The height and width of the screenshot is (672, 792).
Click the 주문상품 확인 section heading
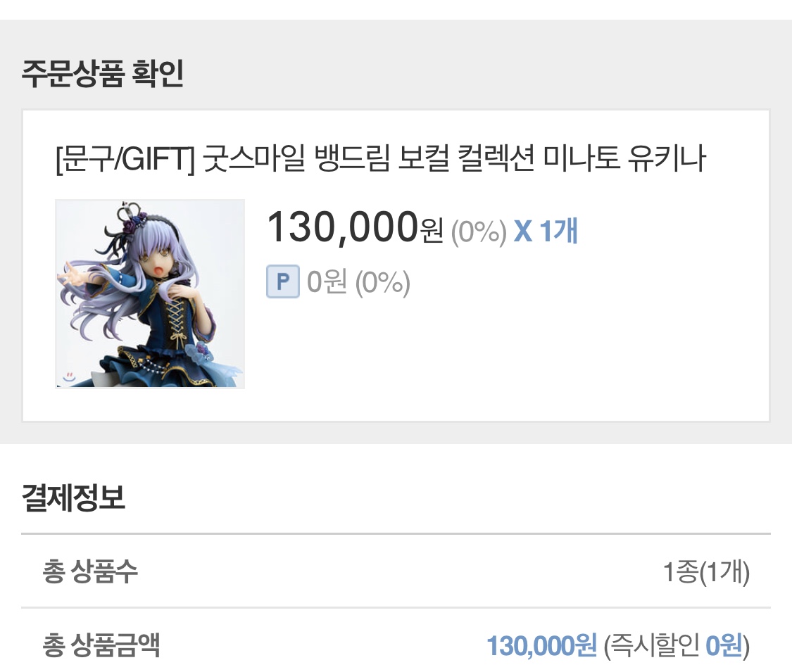103,74
